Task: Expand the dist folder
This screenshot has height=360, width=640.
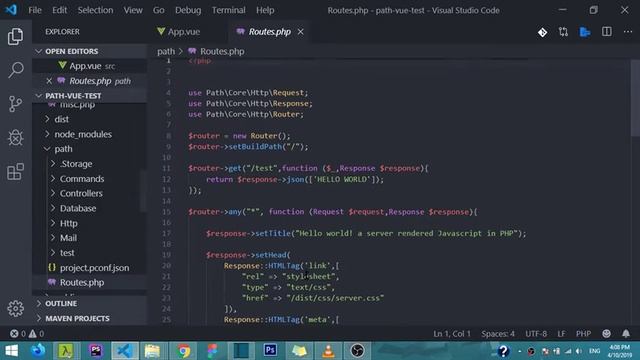Action: pyautogui.click(x=89, y=119)
